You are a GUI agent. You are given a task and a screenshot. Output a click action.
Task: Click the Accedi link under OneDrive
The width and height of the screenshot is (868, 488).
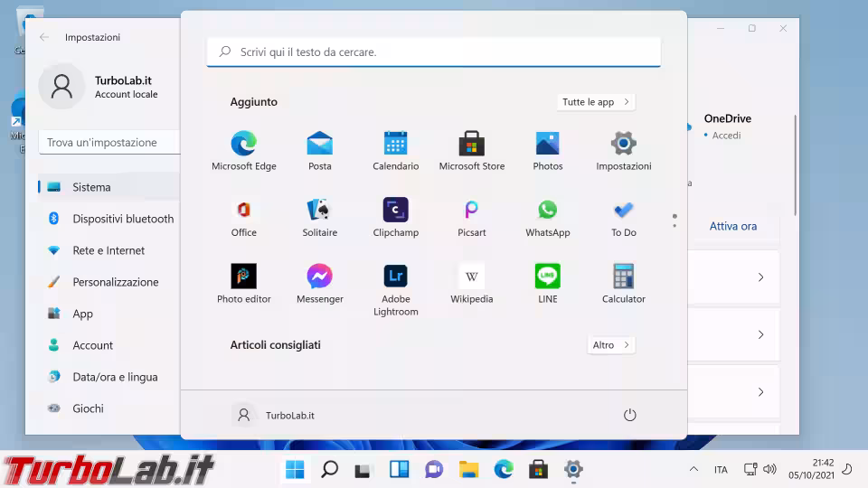[726, 135]
